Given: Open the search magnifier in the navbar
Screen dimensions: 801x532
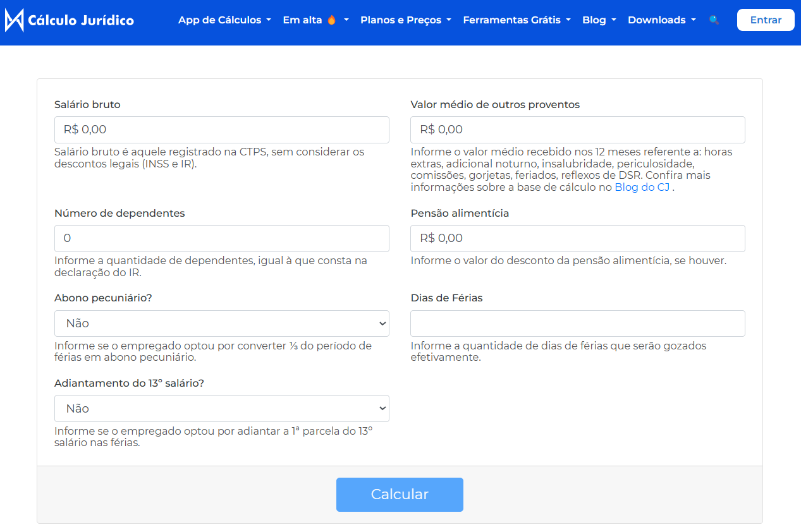Looking at the screenshot, I should tap(714, 20).
